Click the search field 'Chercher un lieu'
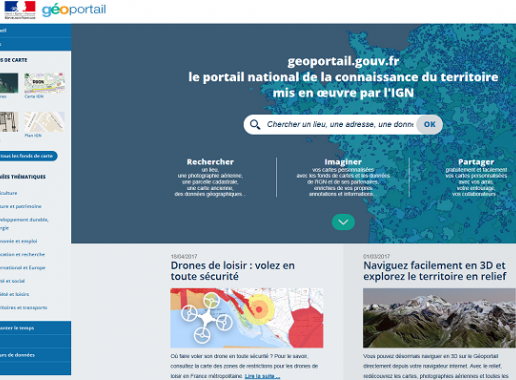 pos(340,125)
